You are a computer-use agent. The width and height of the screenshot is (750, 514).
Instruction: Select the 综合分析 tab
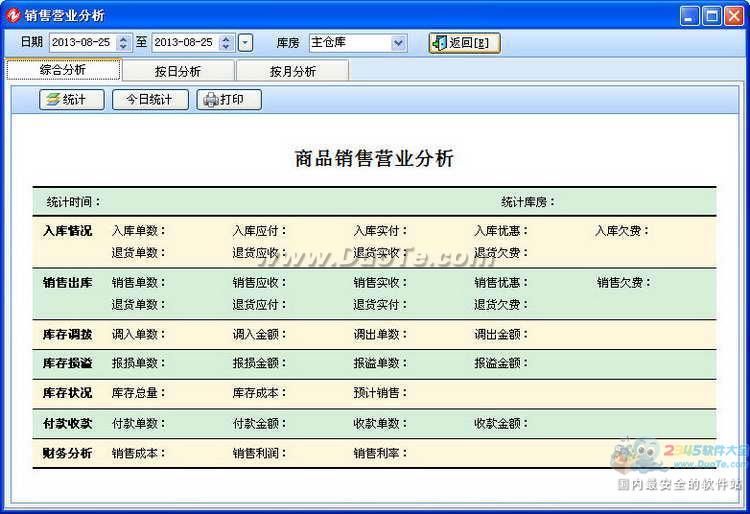63,70
